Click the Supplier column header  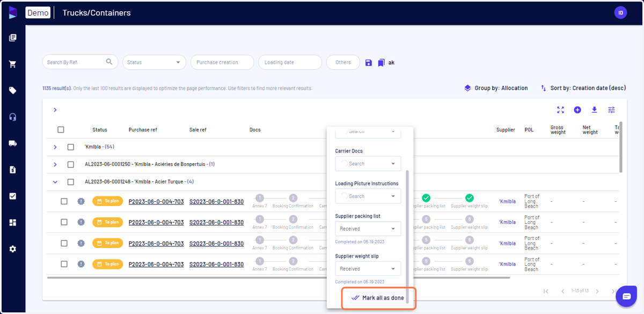click(x=506, y=130)
